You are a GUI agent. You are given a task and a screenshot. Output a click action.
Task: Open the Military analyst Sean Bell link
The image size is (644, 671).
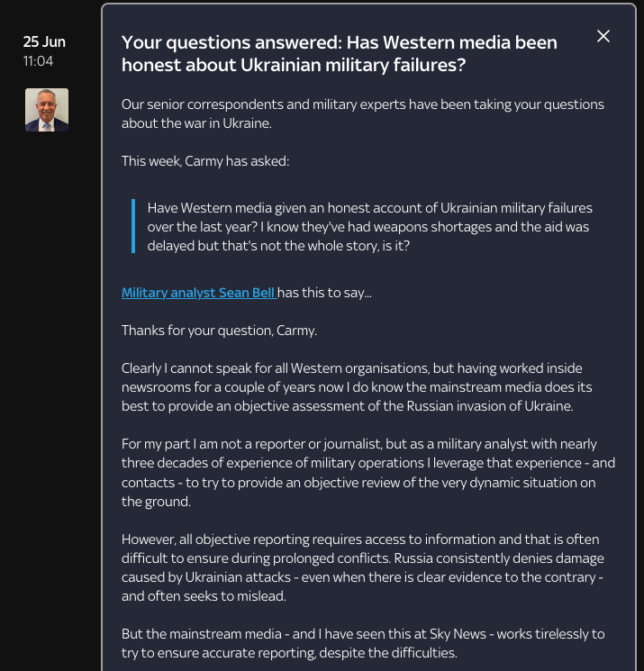[198, 293]
